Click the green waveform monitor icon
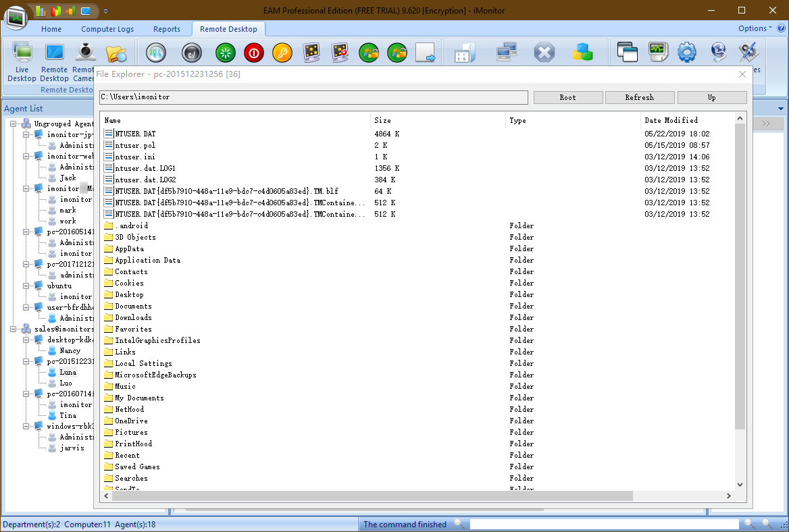The height and width of the screenshot is (532, 789). pos(658,52)
